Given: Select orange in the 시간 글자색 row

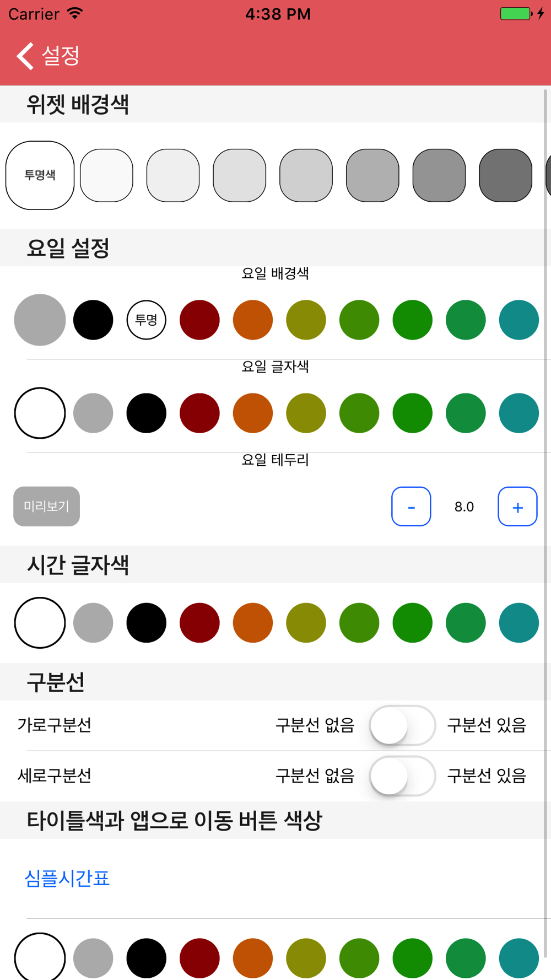Looking at the screenshot, I should [253, 623].
